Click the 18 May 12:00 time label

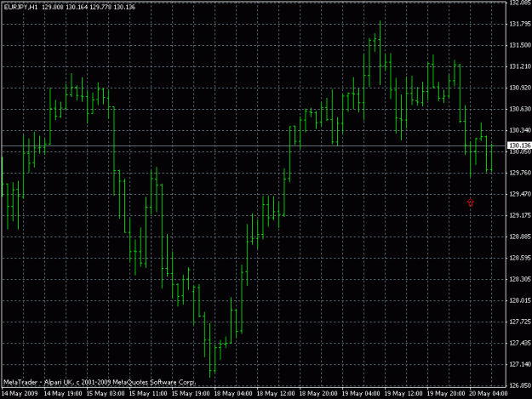[276, 394]
